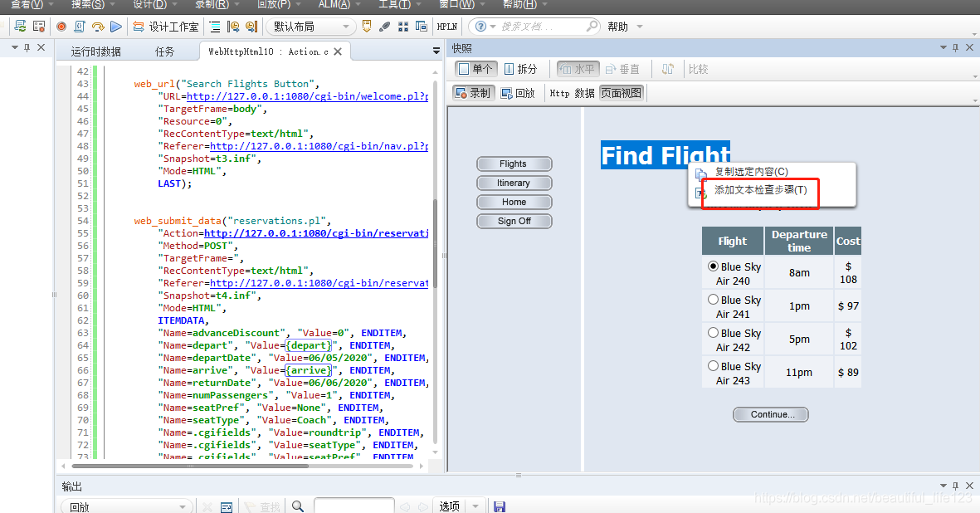Select Blue Sky Air 243 radio button
Screen dimensions: 980x513
click(713, 365)
